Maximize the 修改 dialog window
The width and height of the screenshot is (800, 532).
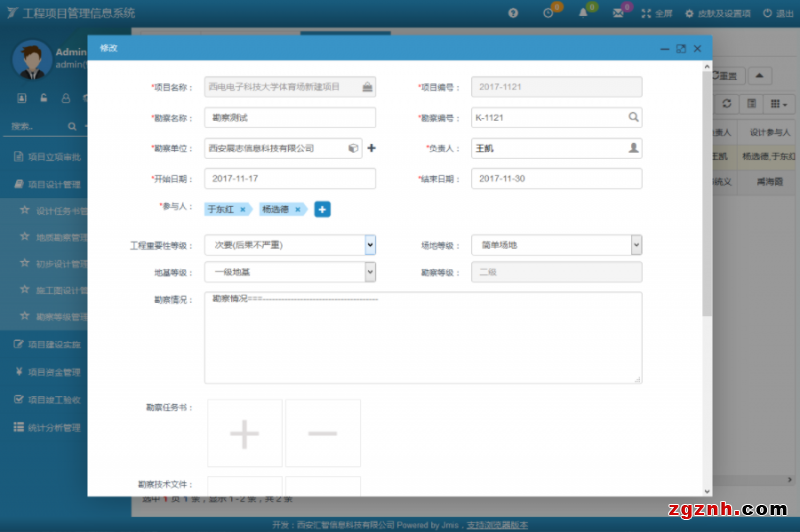pos(680,48)
